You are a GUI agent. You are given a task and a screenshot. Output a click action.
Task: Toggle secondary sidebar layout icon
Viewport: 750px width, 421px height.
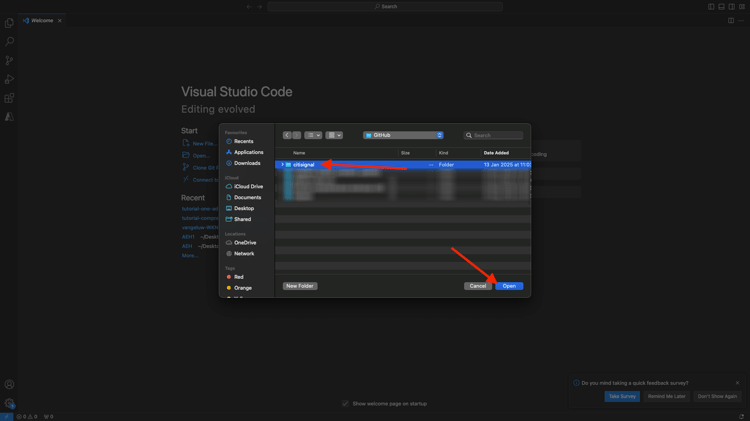(x=732, y=7)
